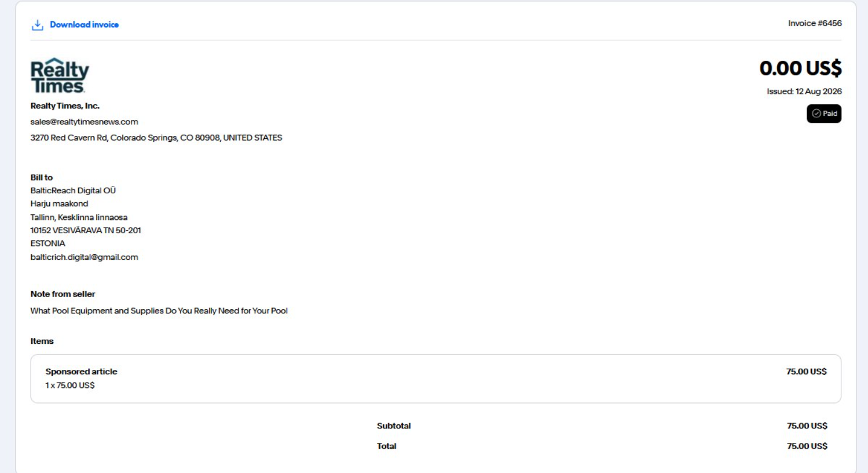Click the Subtotal amount value
The image size is (868, 473).
click(807, 426)
